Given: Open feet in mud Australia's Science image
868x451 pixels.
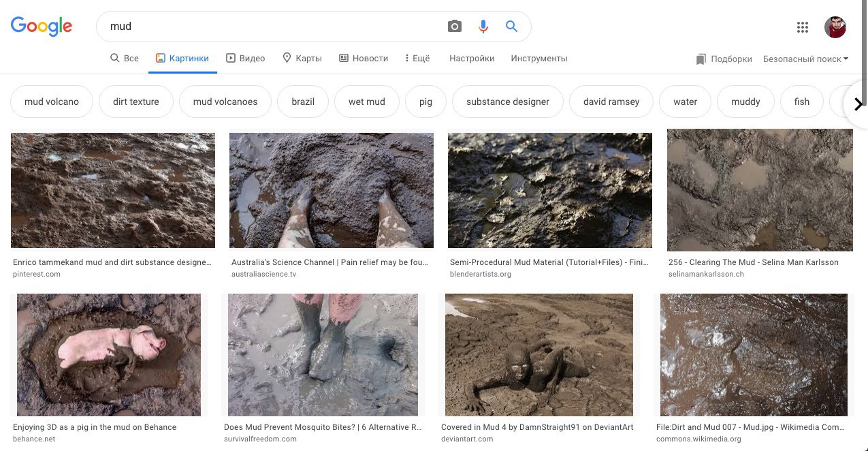Looking at the screenshot, I should tap(332, 190).
